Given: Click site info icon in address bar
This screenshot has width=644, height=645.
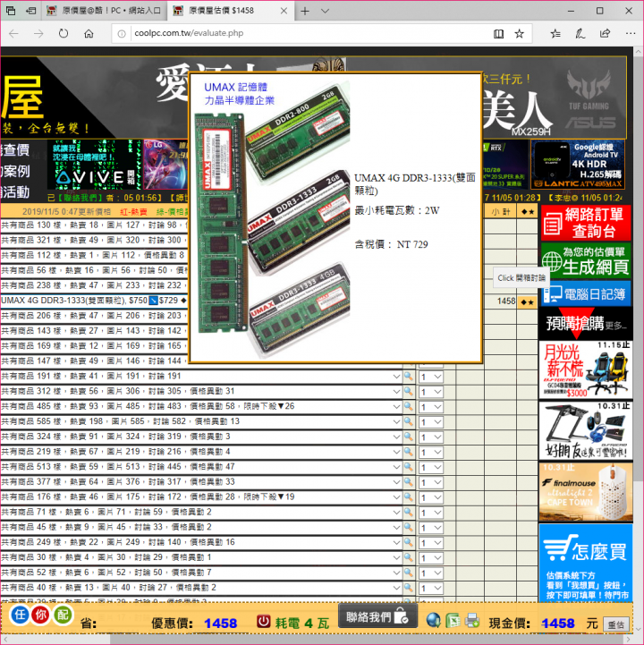Looking at the screenshot, I should [x=122, y=34].
